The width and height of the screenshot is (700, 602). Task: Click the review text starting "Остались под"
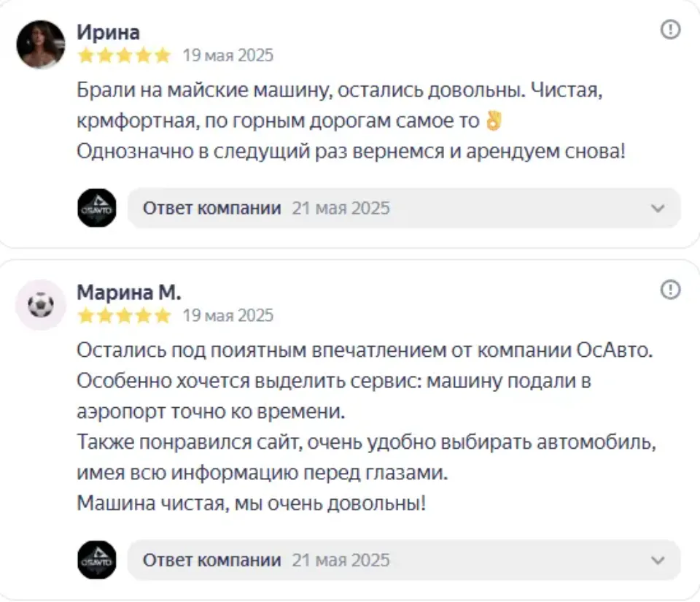[365, 350]
